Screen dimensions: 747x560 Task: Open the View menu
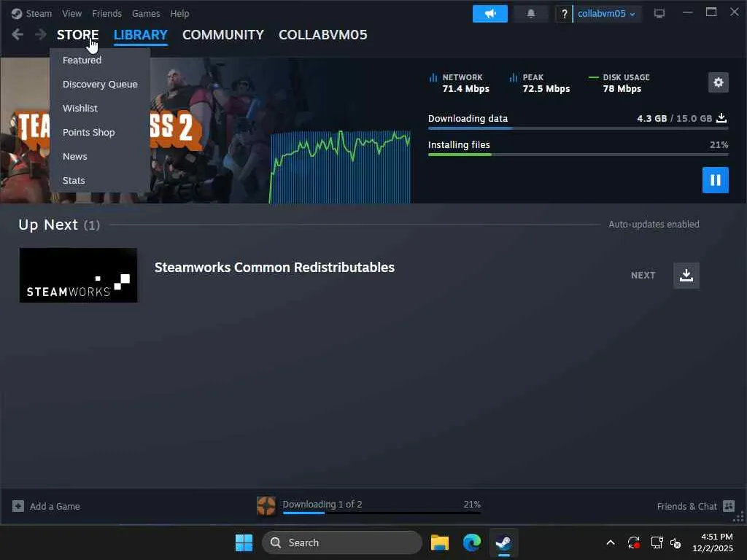pos(71,13)
